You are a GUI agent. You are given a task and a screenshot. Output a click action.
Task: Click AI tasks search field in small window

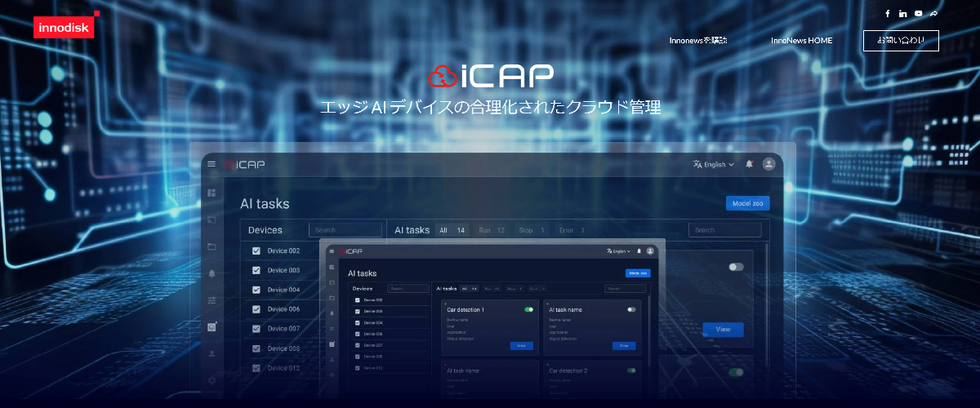tap(626, 288)
